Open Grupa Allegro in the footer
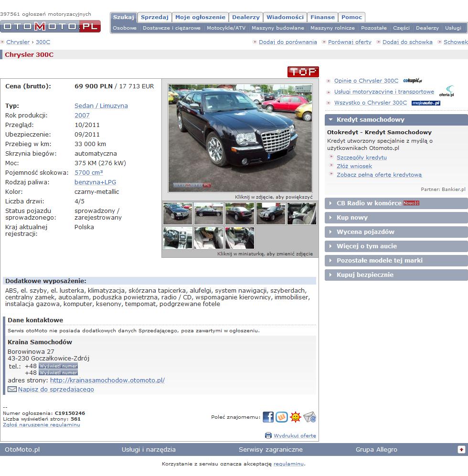 [x=376, y=450]
